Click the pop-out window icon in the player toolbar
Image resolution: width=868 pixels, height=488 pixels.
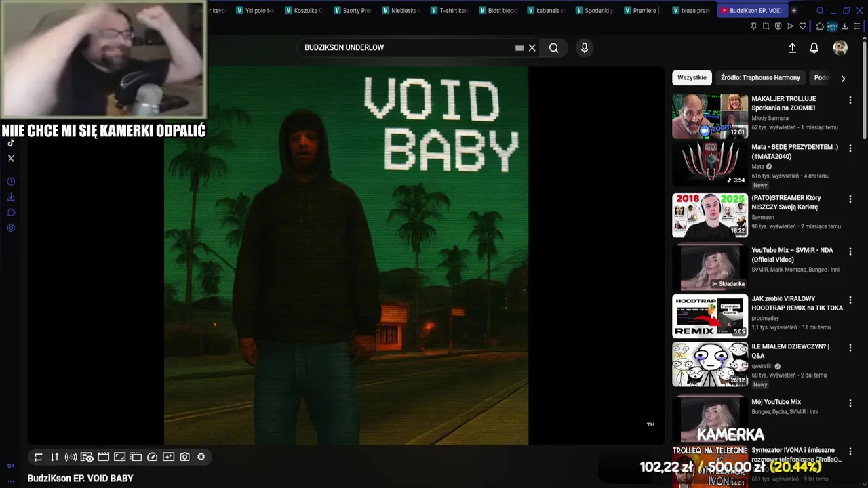click(x=136, y=457)
